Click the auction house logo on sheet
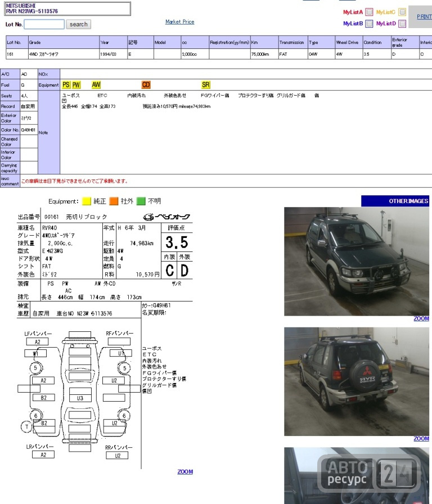This screenshot has height=504, width=432. click(x=166, y=217)
